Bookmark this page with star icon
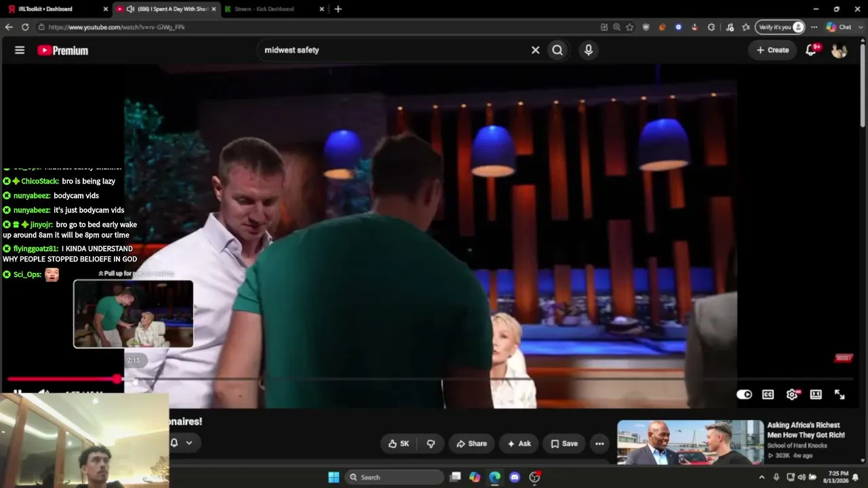The height and width of the screenshot is (488, 868). coord(630,27)
